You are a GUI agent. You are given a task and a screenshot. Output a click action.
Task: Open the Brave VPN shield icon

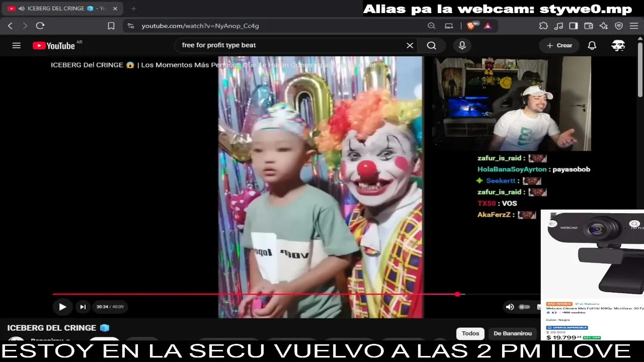pos(619,26)
